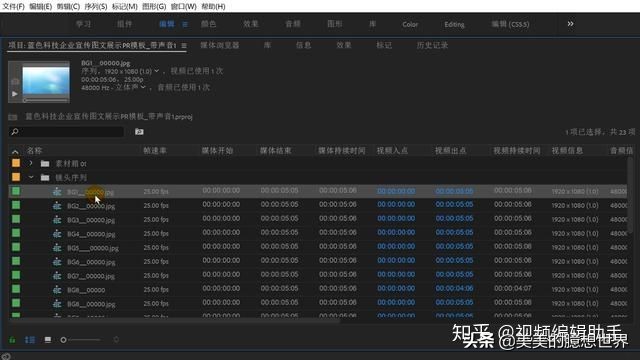Open the 编辑 workspace hamburger menu
This screenshot has width=640, height=360.
[185, 24]
